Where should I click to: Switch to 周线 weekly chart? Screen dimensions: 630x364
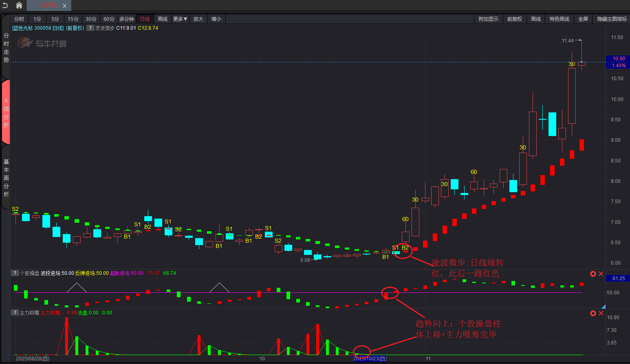(163, 19)
